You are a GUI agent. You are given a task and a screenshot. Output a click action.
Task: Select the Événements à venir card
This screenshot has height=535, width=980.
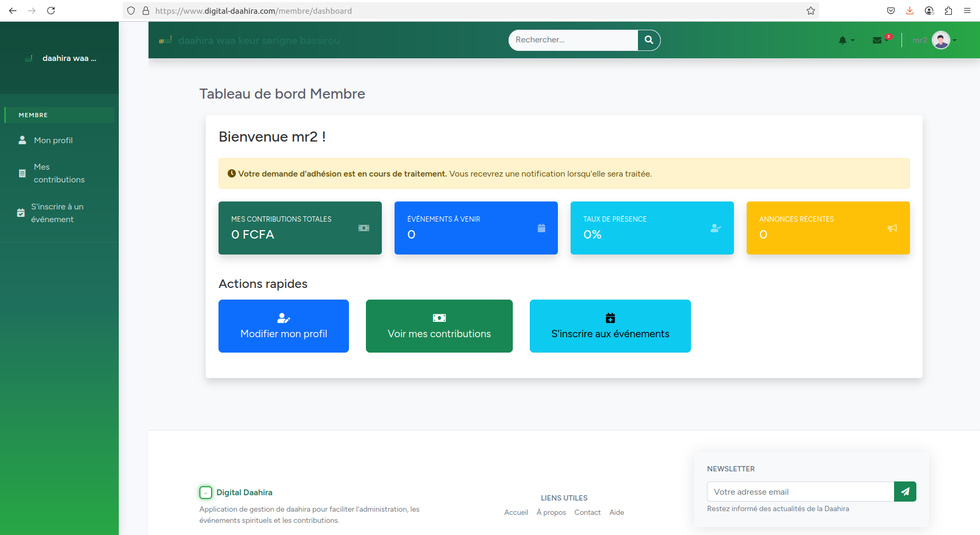click(476, 228)
